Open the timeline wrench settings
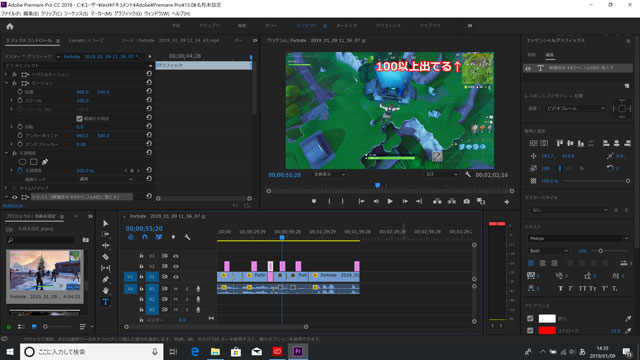 [x=187, y=237]
